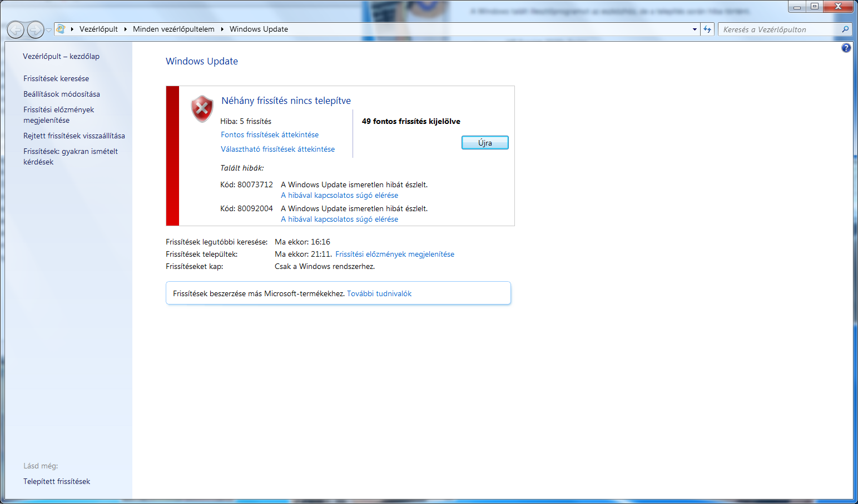Viewport: 858px width, 504px height.
Task: Click További tudnivalók link
Action: click(379, 293)
